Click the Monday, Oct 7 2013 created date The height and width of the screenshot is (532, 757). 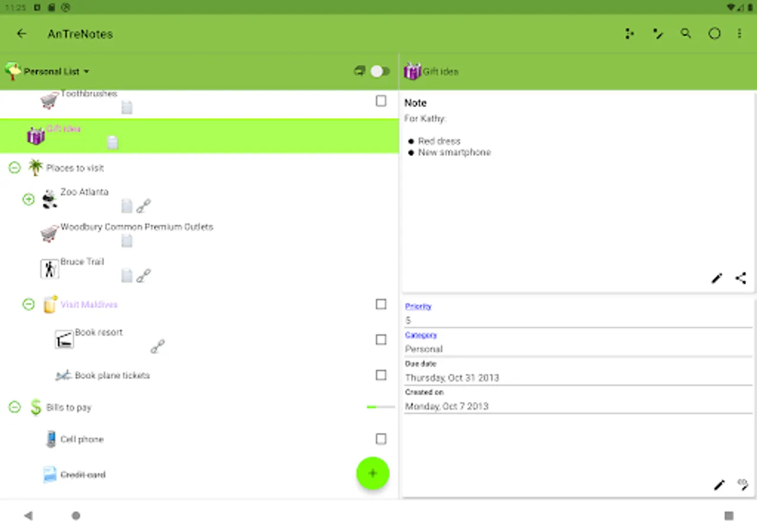tap(578, 406)
